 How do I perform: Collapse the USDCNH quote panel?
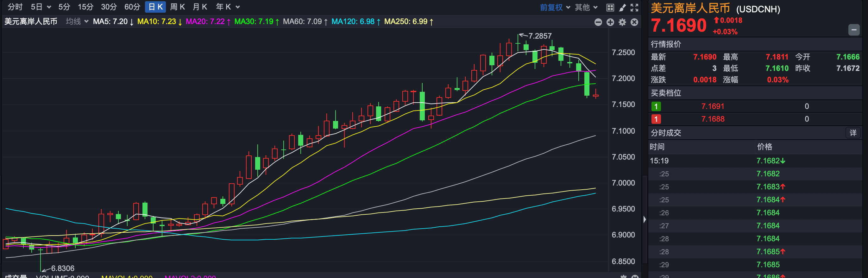click(x=853, y=30)
